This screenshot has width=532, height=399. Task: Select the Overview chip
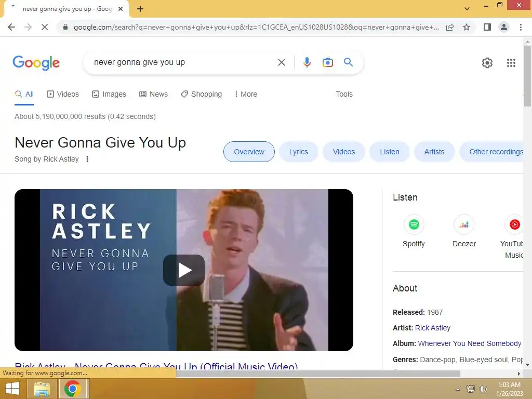(x=249, y=152)
